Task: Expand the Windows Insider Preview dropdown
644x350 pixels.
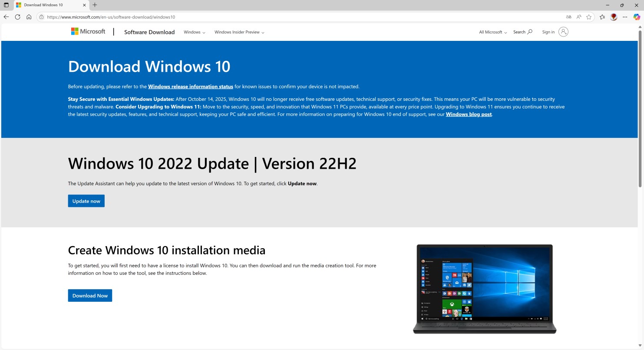Action: [x=239, y=32]
